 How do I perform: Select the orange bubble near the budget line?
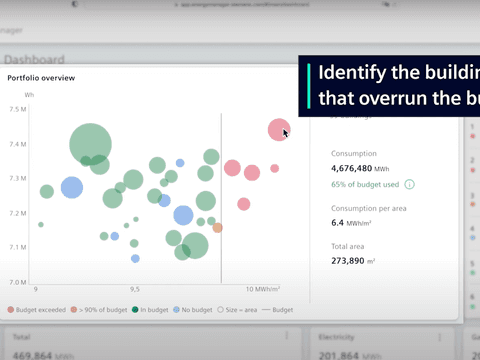(x=217, y=228)
